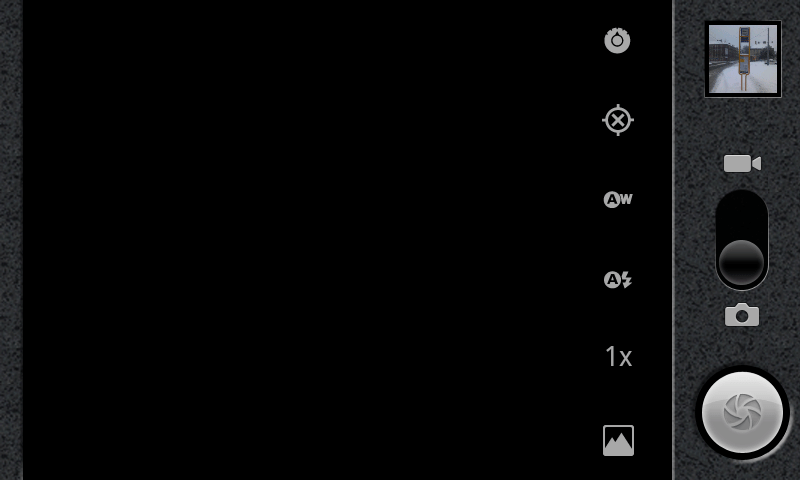Tap the black viewfinder preview area

point(306,240)
